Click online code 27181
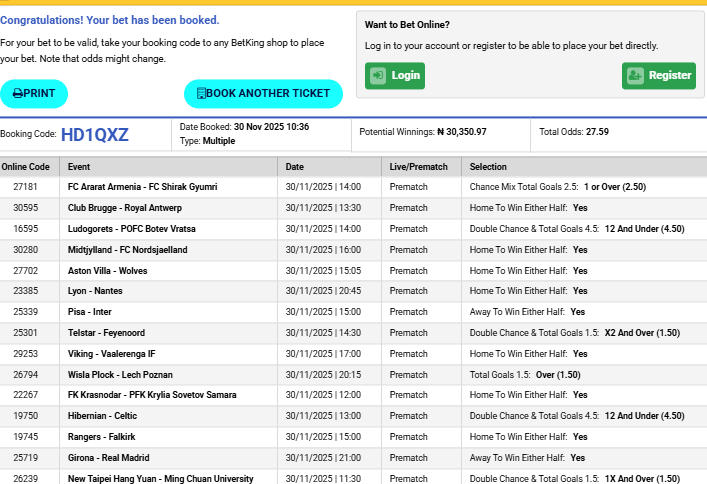 point(25,187)
